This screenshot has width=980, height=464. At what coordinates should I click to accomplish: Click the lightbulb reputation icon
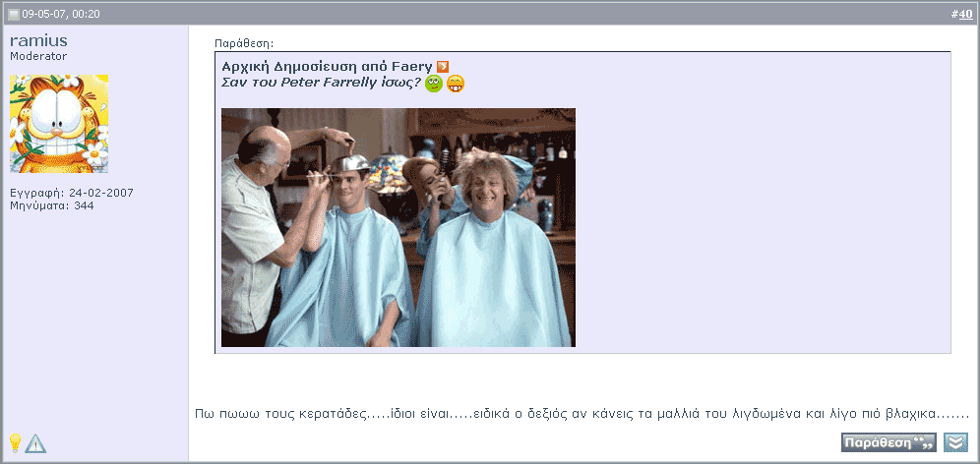click(15, 442)
